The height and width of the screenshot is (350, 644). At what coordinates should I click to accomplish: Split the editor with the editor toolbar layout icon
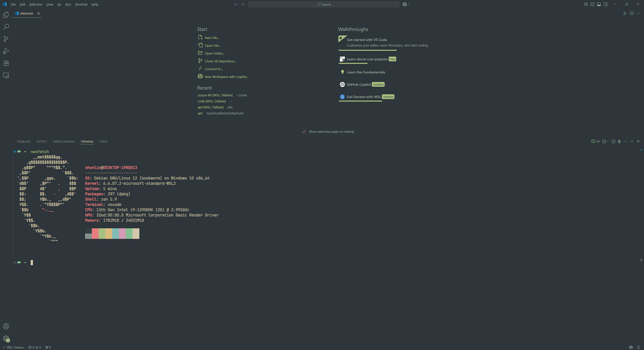click(x=632, y=13)
